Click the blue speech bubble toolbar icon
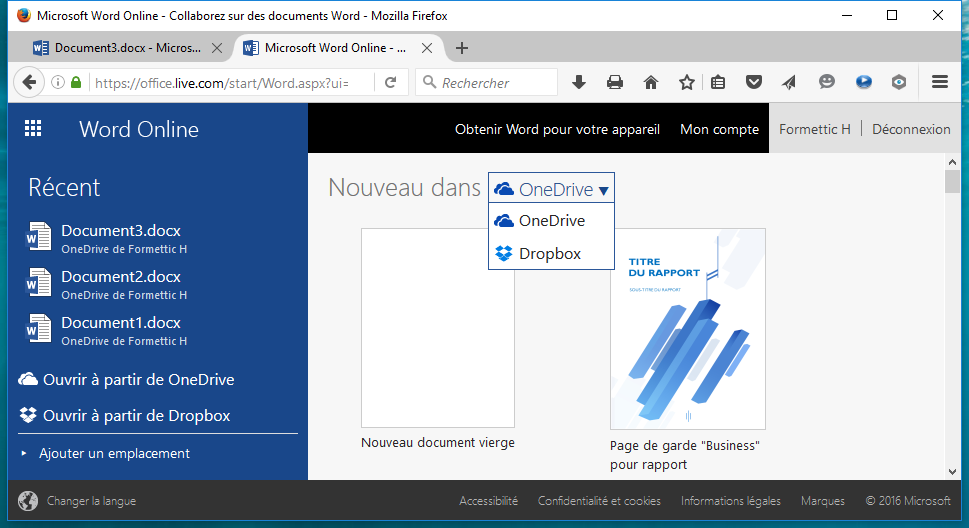 863,82
